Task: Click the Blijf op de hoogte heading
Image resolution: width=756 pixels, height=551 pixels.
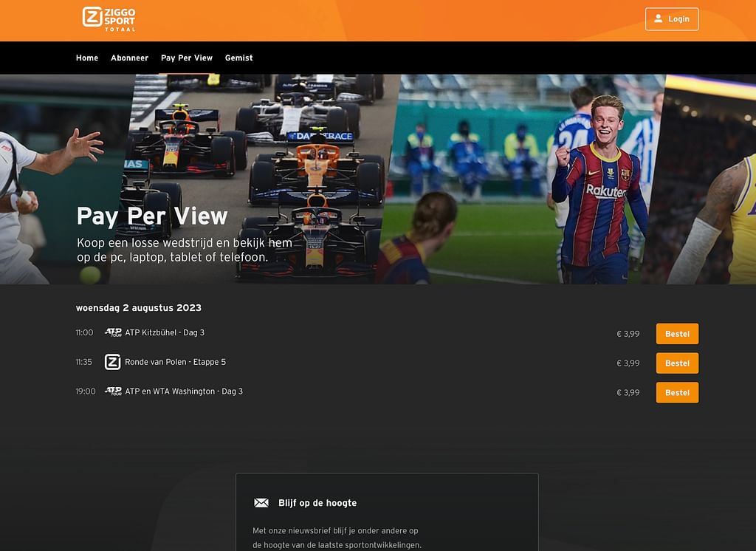Action: click(317, 503)
